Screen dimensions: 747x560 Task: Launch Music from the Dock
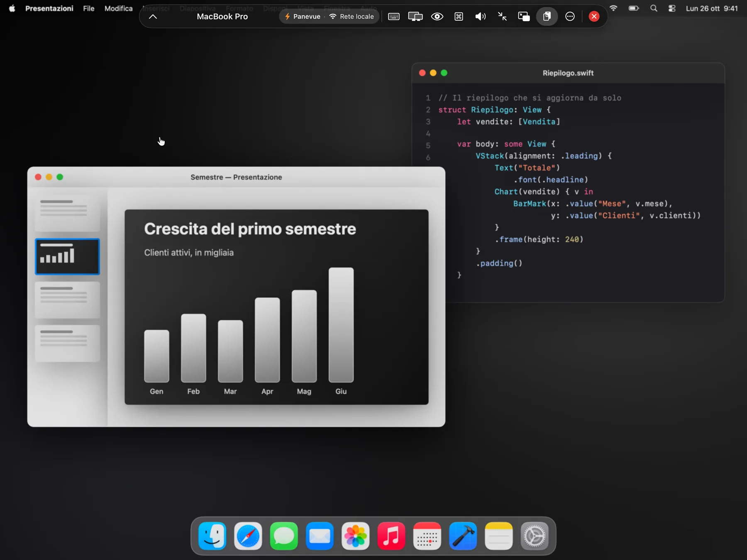click(391, 536)
